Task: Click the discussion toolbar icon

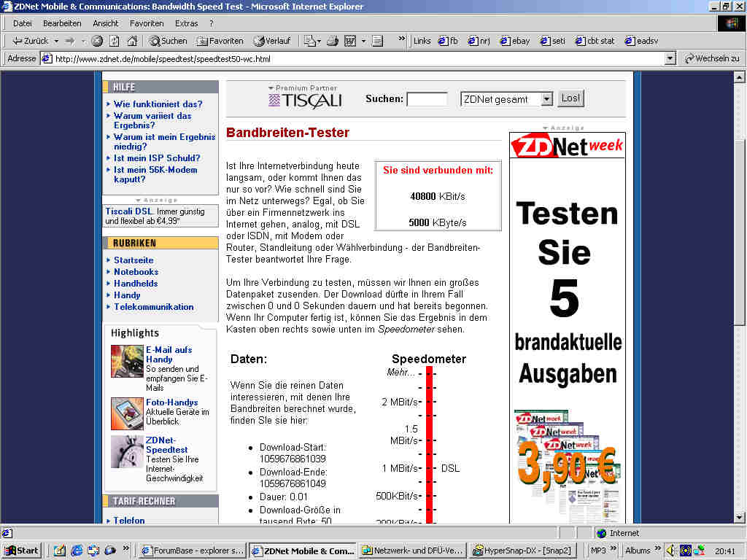Action: [377, 41]
